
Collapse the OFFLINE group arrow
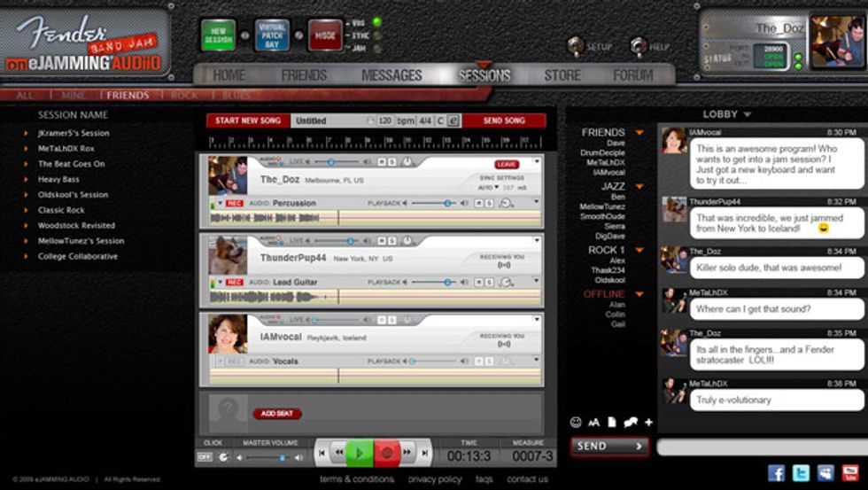tap(639, 294)
